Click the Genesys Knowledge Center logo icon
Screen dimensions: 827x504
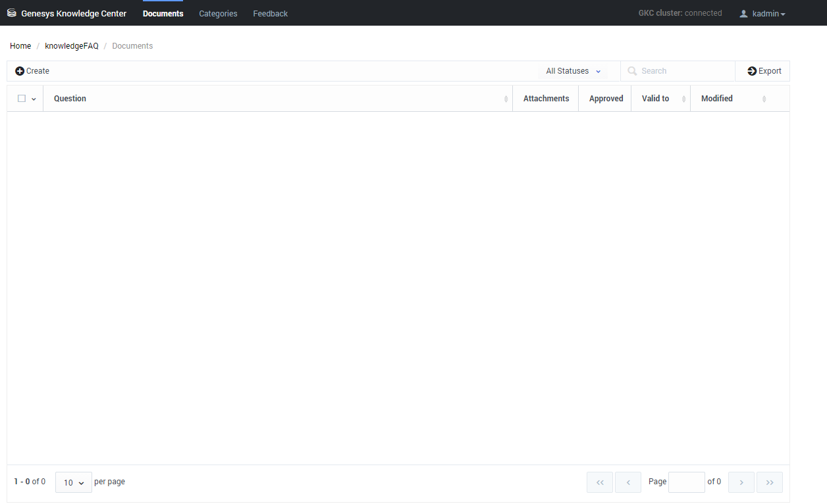[12, 13]
